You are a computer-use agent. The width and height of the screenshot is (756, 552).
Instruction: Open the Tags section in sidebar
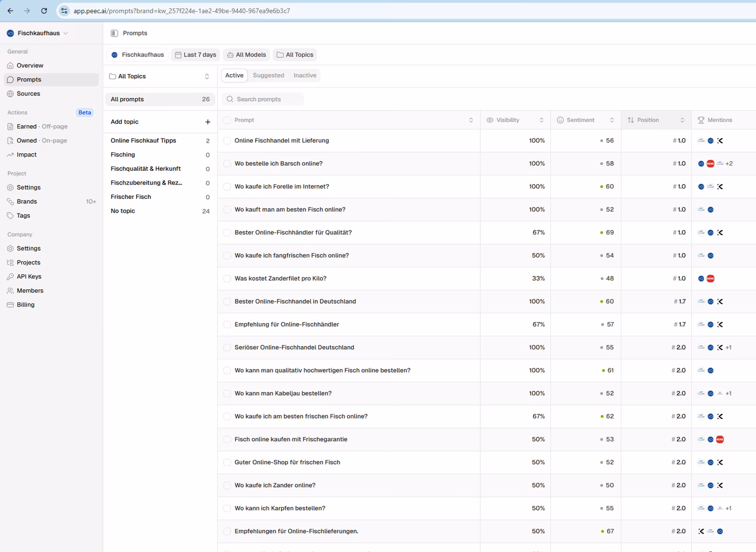23,216
